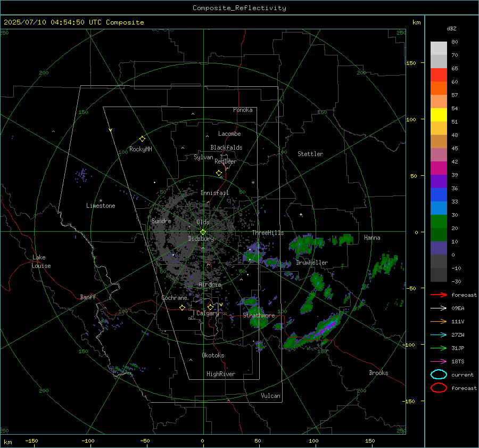The height and width of the screenshot is (448, 479).
Task: Click the Airdrie city label
Action: coord(210,284)
